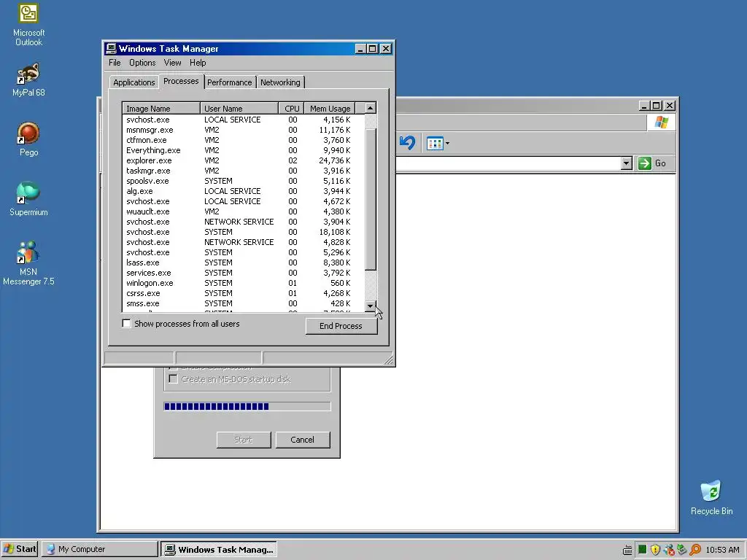Viewport: 747px width, 560px height.
Task: Switch to the Applications tab
Action: point(134,82)
